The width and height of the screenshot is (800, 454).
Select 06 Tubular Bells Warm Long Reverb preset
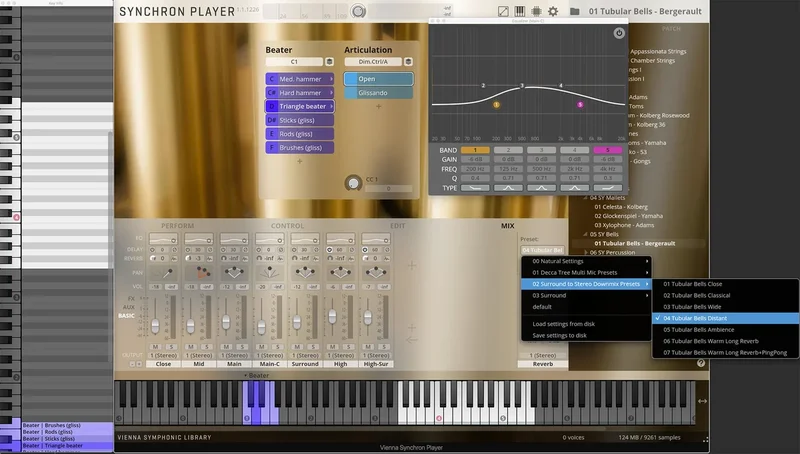726,341
